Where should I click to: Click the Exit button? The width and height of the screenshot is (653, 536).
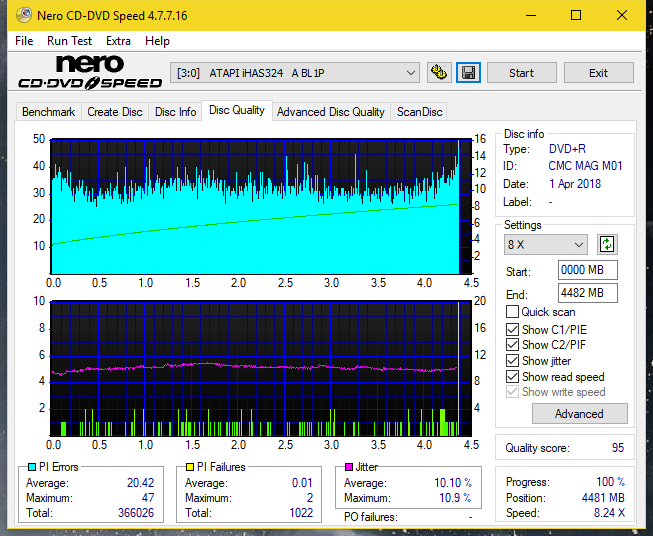point(598,73)
